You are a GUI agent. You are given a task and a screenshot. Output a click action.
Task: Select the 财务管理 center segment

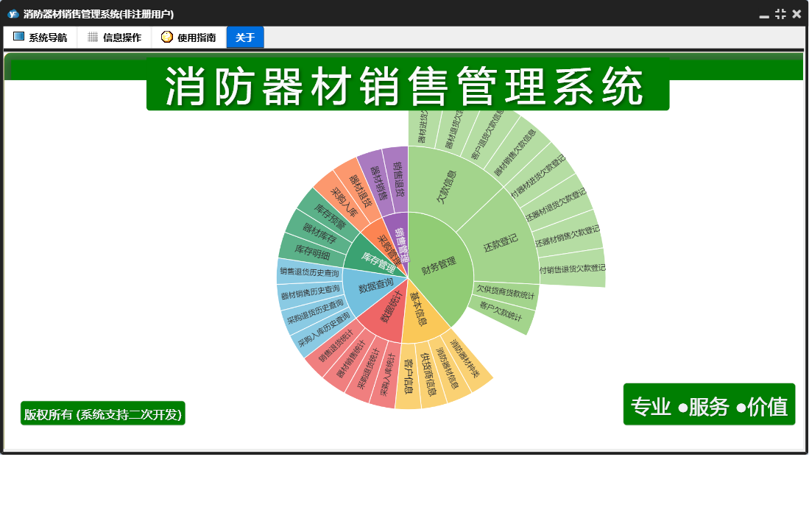[x=439, y=266]
